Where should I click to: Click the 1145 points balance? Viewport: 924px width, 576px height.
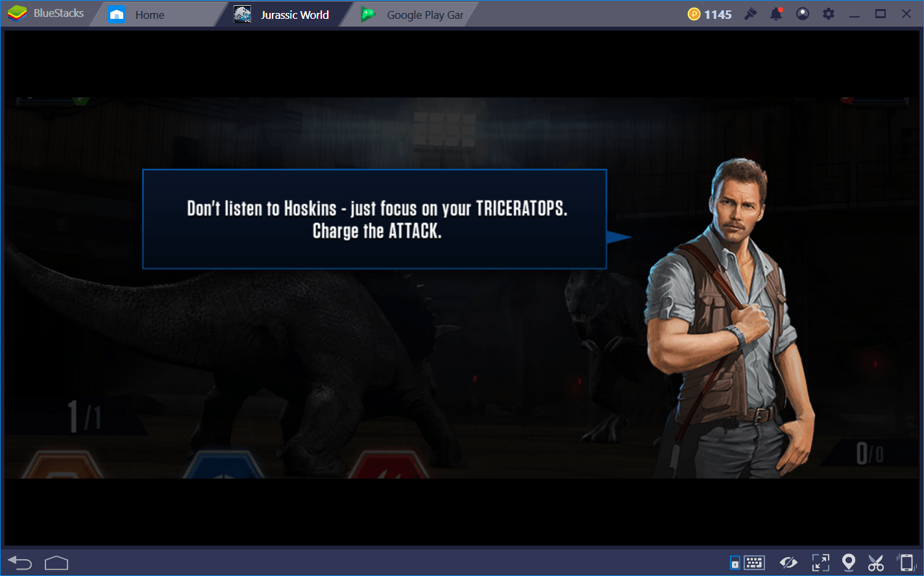(718, 14)
